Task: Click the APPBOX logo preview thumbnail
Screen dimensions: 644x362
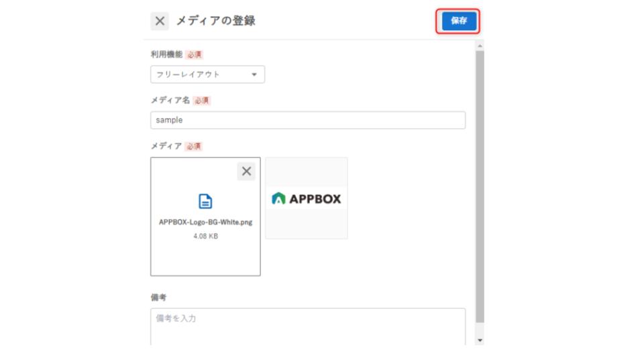Action: 307,198
